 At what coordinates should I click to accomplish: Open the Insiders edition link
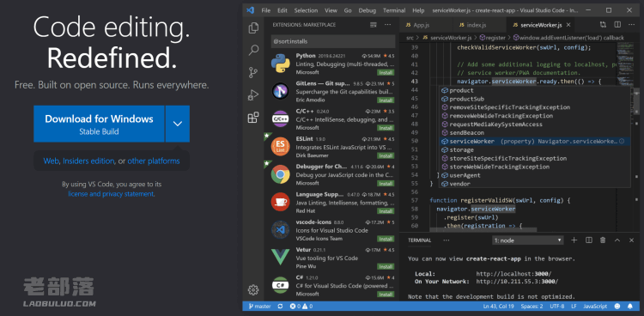tap(88, 161)
